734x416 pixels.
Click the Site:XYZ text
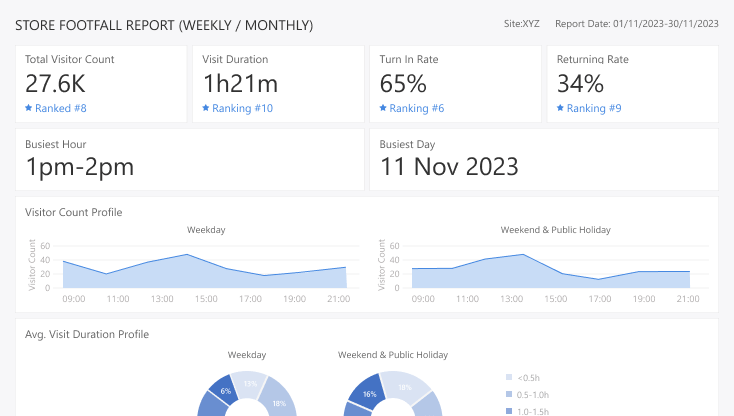tap(521, 24)
